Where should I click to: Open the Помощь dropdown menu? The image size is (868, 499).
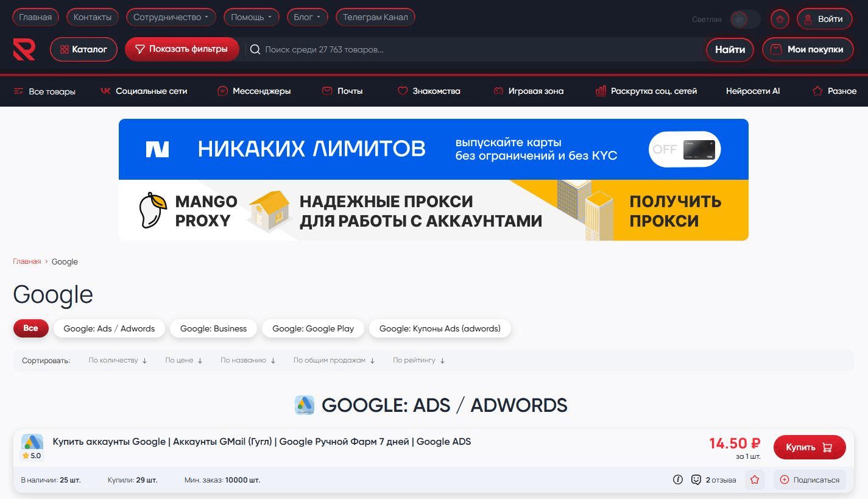[x=251, y=17]
